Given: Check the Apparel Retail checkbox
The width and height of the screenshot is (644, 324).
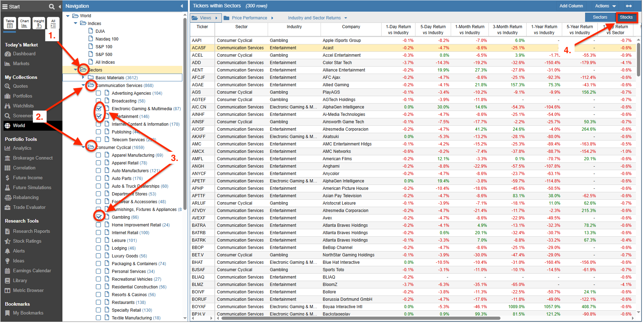Looking at the screenshot, I should click(x=98, y=163).
